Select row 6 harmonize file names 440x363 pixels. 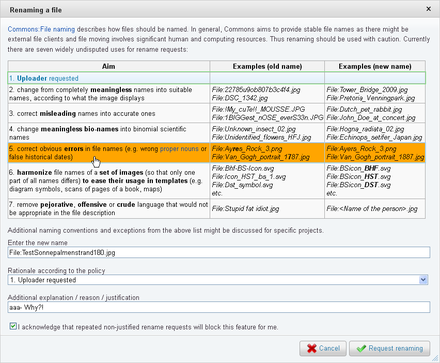(217, 181)
